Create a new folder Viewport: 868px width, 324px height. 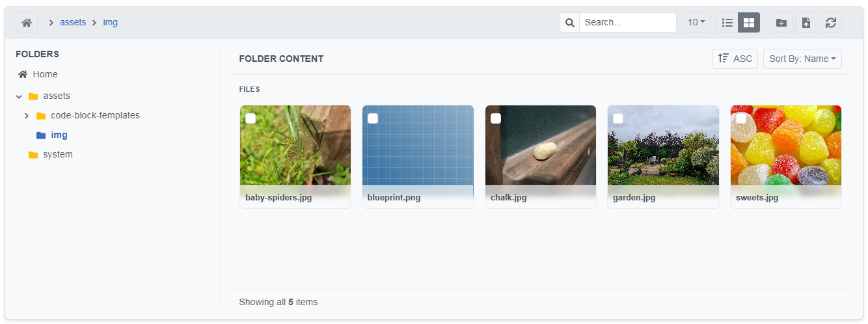click(781, 23)
